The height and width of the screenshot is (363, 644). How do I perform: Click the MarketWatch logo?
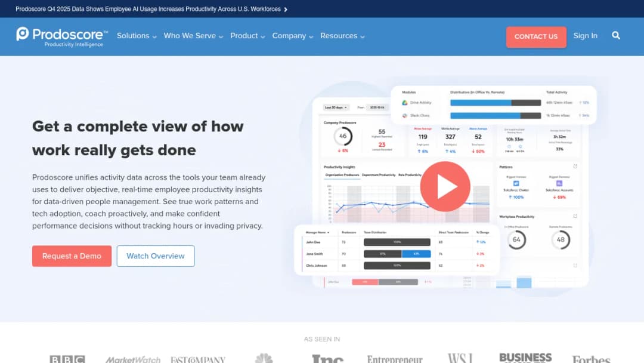tap(133, 359)
